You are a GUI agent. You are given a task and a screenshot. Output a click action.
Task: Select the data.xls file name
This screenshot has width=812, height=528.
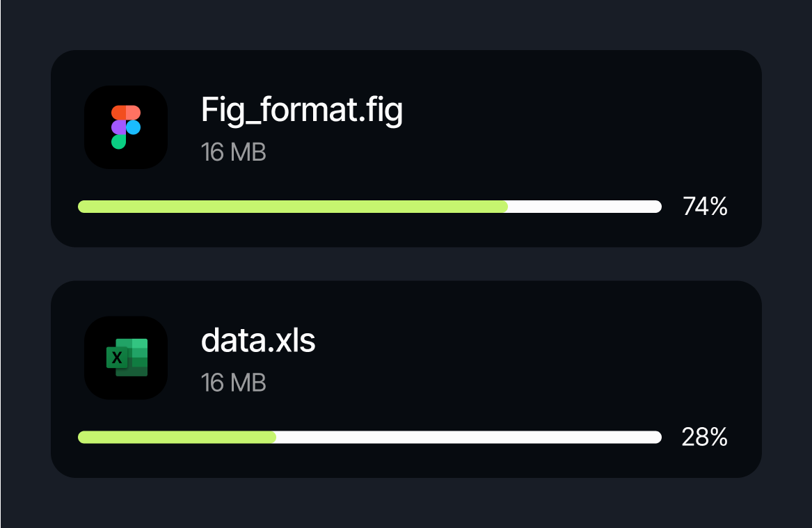[x=257, y=341]
